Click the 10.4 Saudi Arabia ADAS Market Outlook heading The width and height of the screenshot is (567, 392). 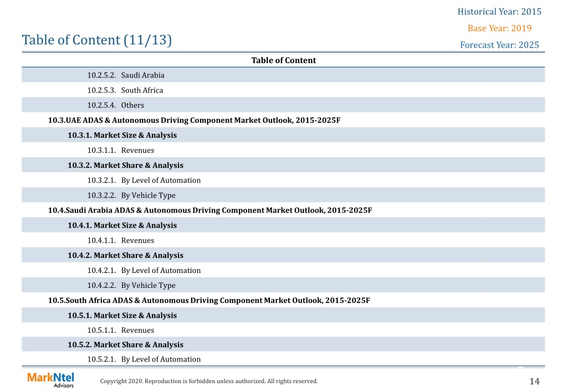[210, 210]
